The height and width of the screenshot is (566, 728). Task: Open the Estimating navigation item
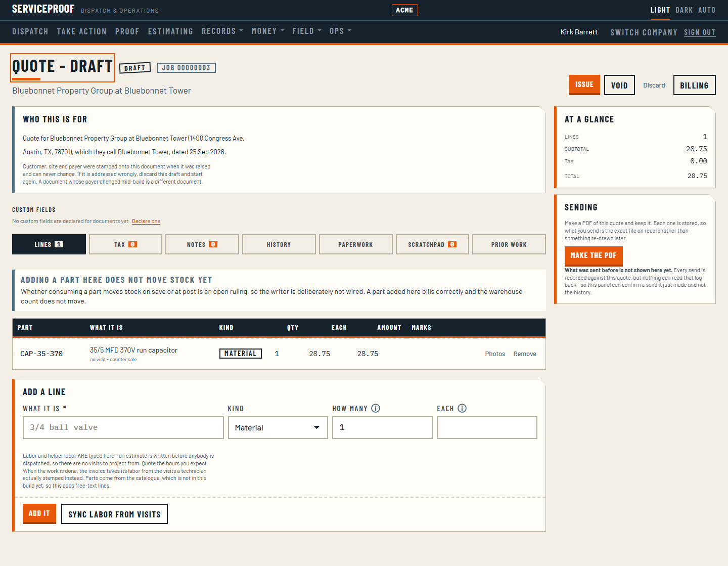[x=170, y=31]
